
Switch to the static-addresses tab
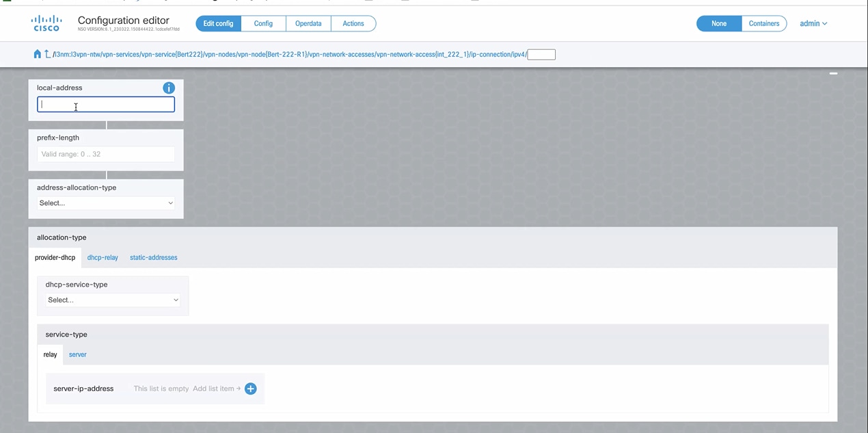pos(153,257)
